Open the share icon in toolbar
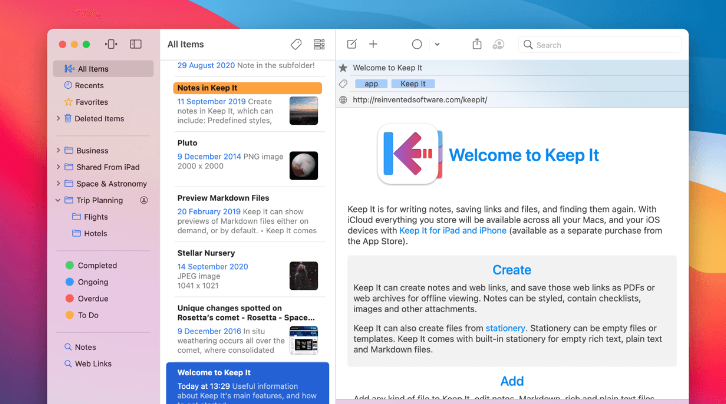 (x=477, y=45)
